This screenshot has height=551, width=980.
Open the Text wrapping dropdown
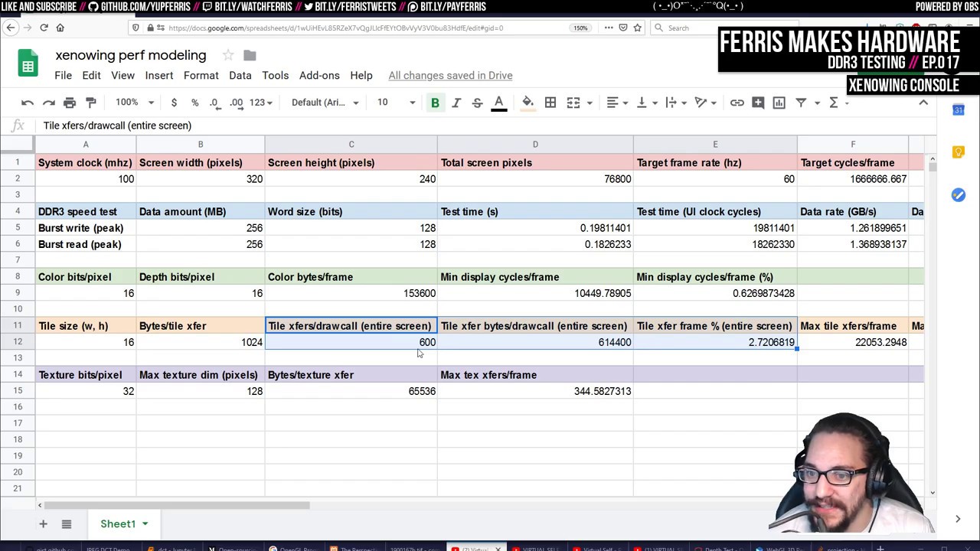(x=676, y=103)
